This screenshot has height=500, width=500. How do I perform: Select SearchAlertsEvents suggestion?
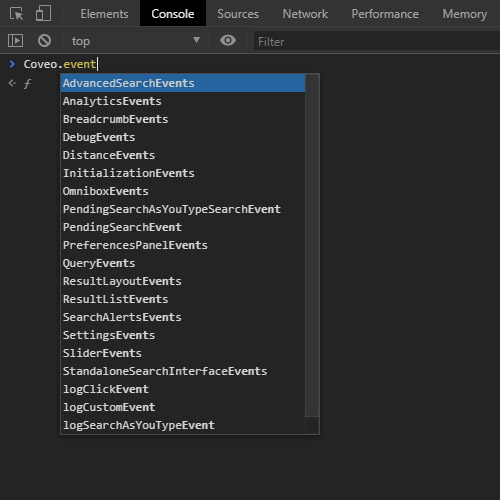pos(183,317)
